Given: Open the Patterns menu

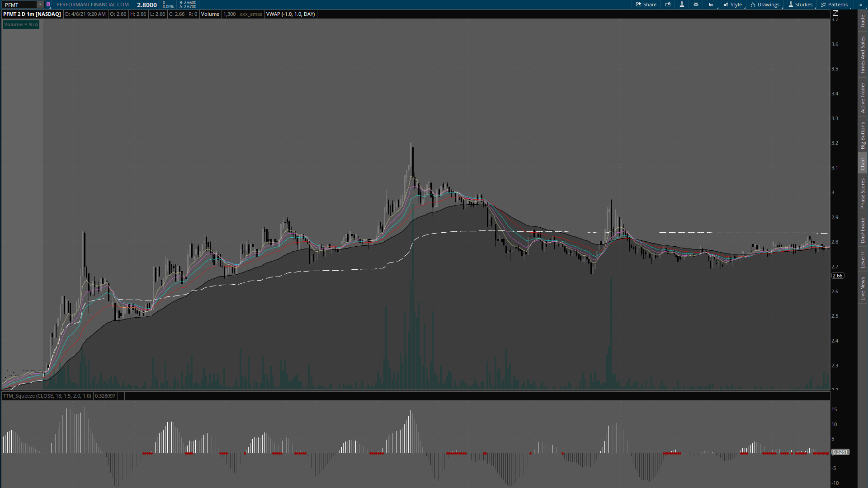Looking at the screenshot, I should coord(835,5).
